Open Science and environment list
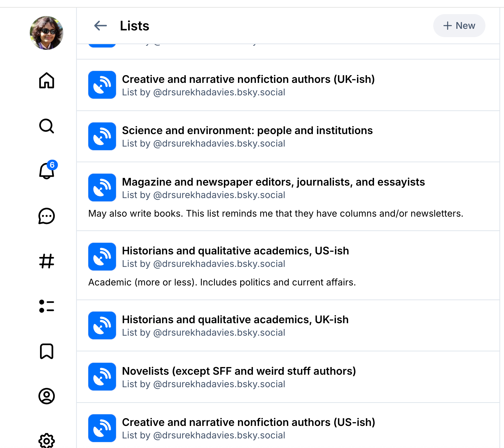This screenshot has width=504, height=448. (x=247, y=131)
